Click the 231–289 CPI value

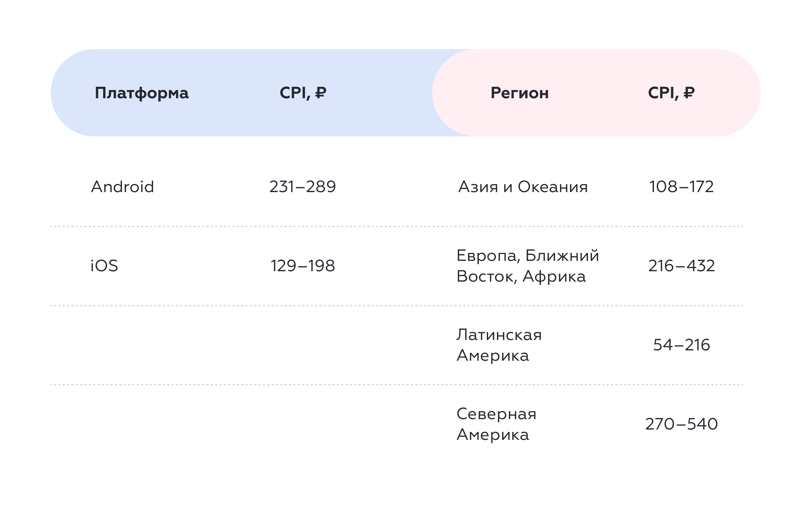tap(303, 187)
